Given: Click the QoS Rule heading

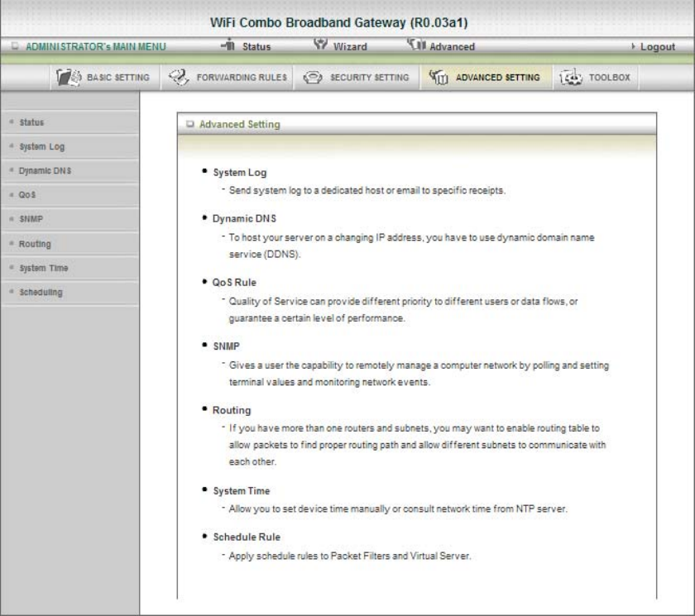Looking at the screenshot, I should pyautogui.click(x=234, y=282).
